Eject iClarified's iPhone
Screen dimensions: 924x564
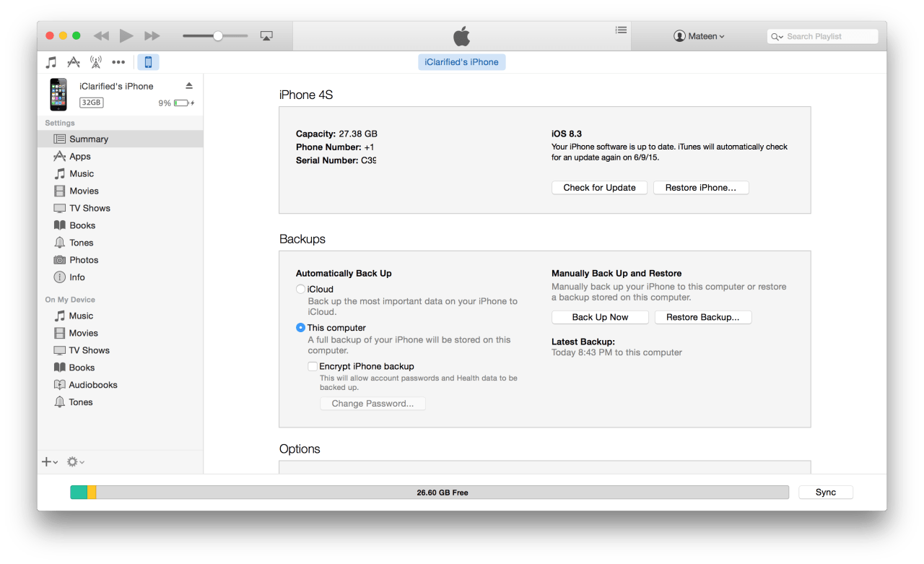click(189, 86)
